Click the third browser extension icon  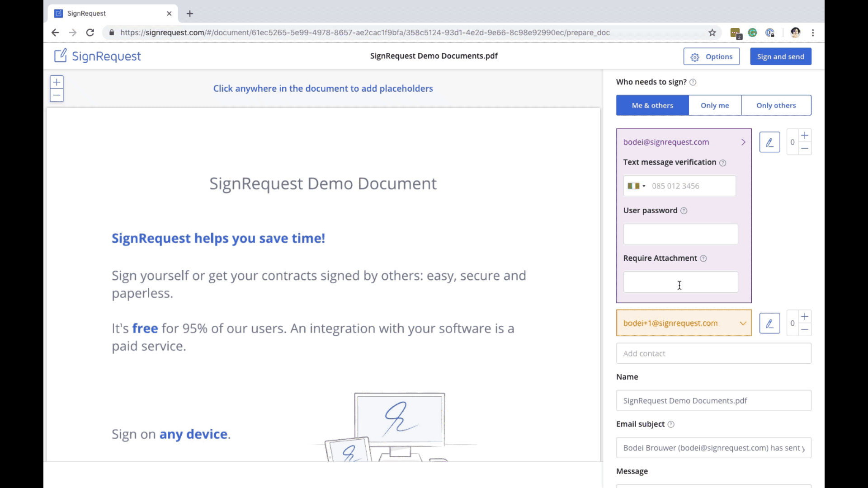770,33
